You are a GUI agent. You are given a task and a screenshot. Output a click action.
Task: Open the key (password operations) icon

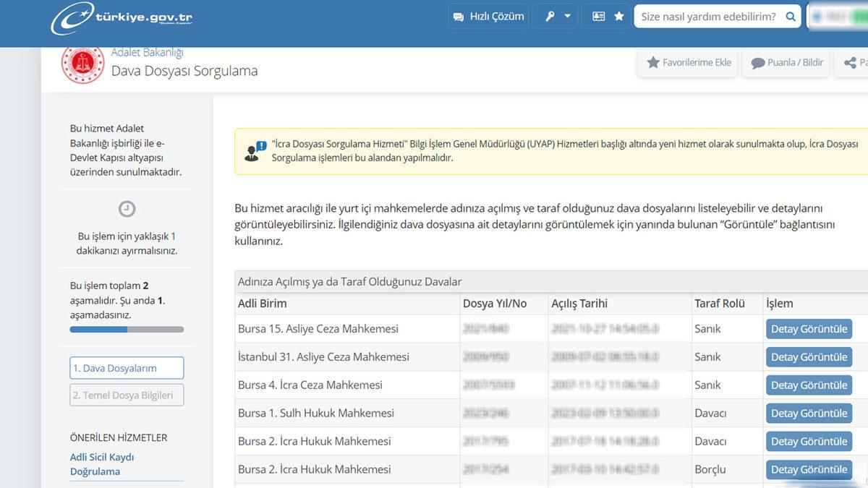pyautogui.click(x=548, y=16)
